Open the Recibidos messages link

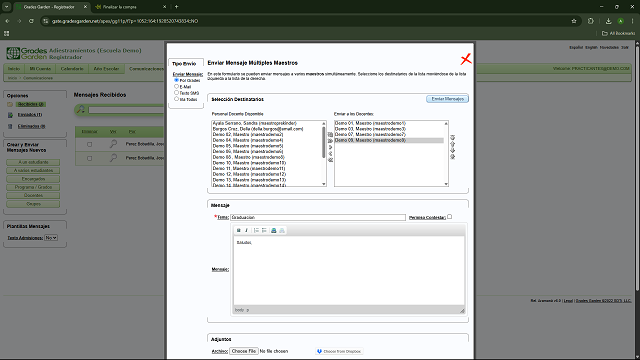[x=31, y=104]
